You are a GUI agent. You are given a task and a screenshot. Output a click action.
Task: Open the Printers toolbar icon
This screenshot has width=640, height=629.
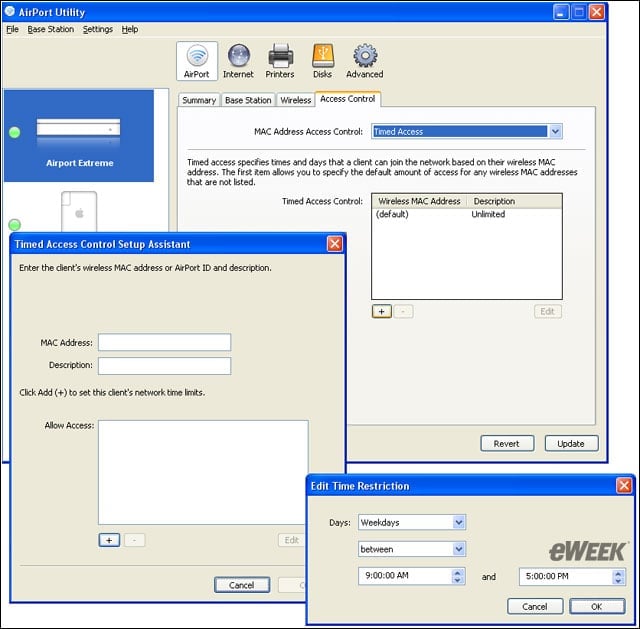280,61
